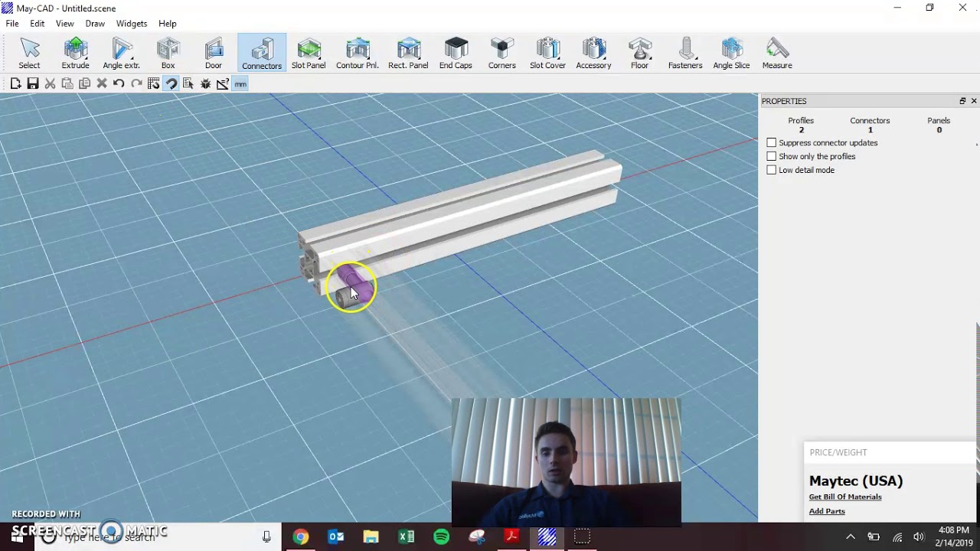Activate the Angle Slice tool
Image resolution: width=980 pixels, height=551 pixels.
(731, 53)
